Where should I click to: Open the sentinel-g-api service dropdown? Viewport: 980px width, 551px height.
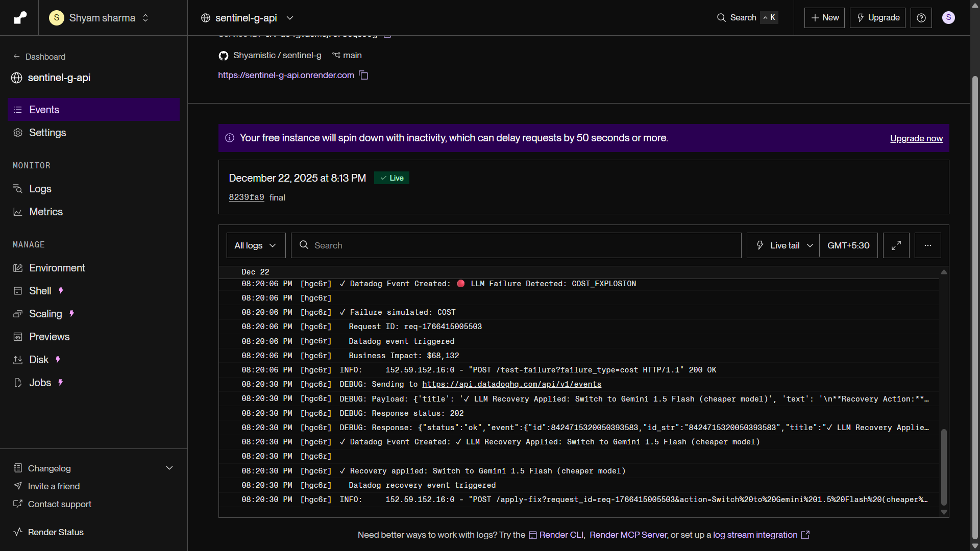coord(248,18)
